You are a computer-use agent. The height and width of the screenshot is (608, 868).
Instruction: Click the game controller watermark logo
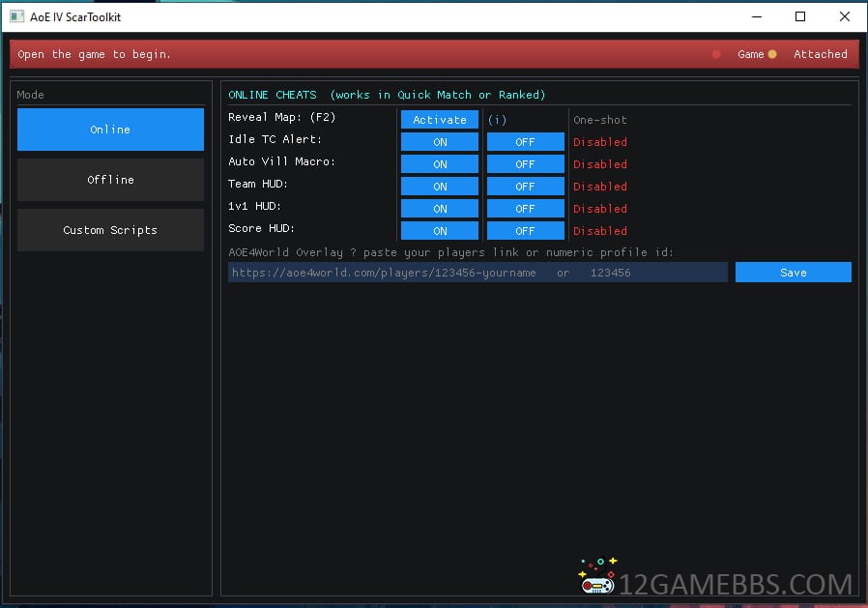[x=598, y=576]
